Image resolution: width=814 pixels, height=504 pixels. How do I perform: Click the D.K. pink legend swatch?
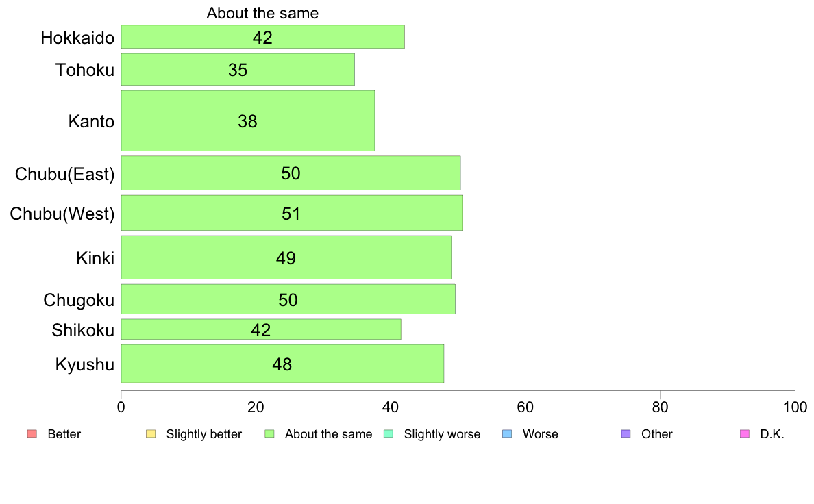tap(745, 434)
